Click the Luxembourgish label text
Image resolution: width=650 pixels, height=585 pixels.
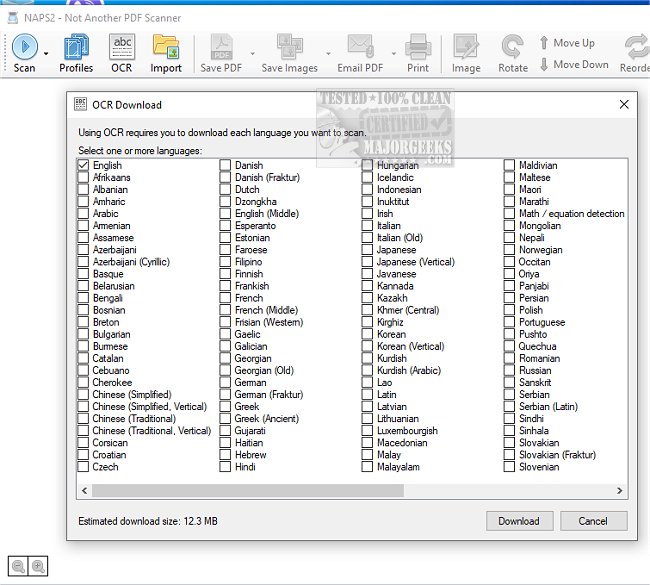pos(407,430)
